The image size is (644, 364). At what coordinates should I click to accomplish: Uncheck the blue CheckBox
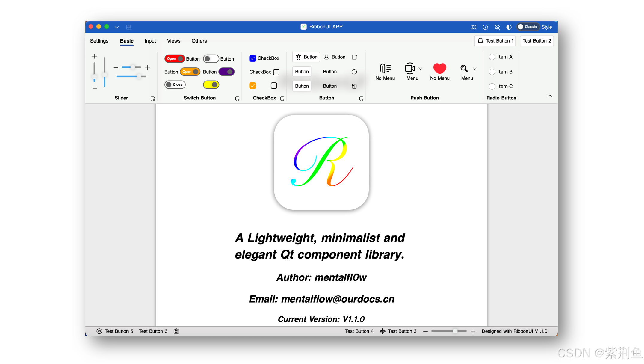point(253,58)
